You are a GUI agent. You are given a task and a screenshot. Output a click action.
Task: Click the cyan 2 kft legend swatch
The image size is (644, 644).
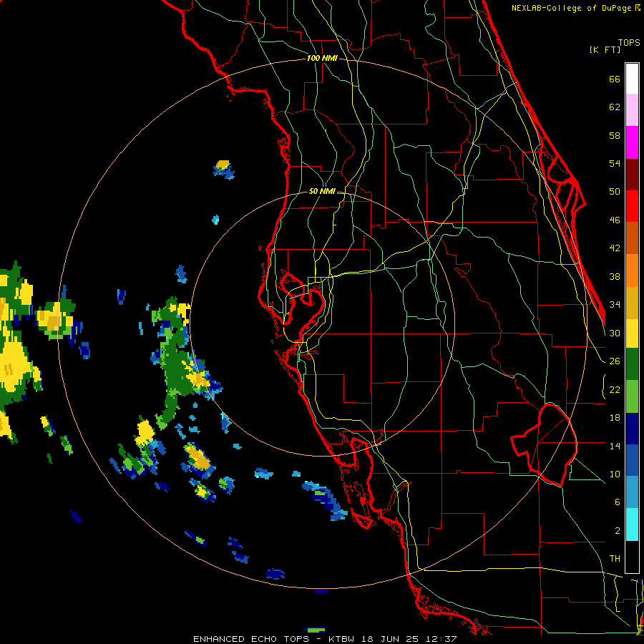632,525
